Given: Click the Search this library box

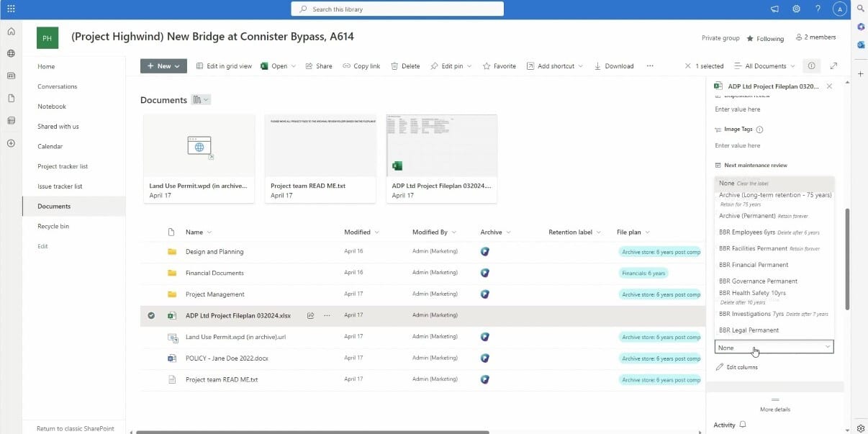Looking at the screenshot, I should [x=397, y=9].
